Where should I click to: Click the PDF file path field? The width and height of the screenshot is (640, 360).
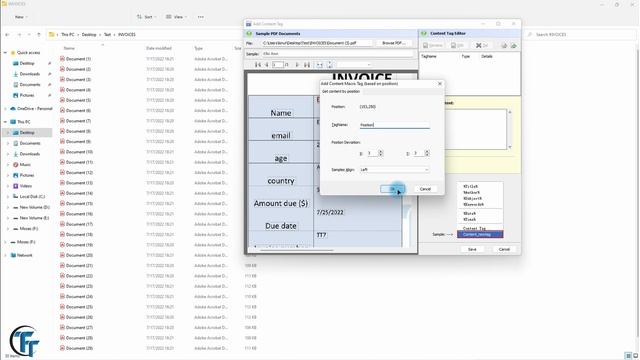[x=317, y=43]
